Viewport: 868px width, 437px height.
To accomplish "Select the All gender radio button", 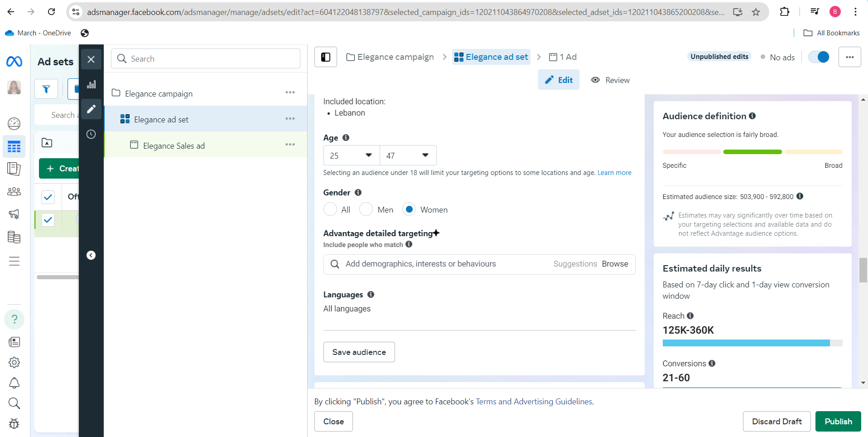I will click(x=330, y=209).
